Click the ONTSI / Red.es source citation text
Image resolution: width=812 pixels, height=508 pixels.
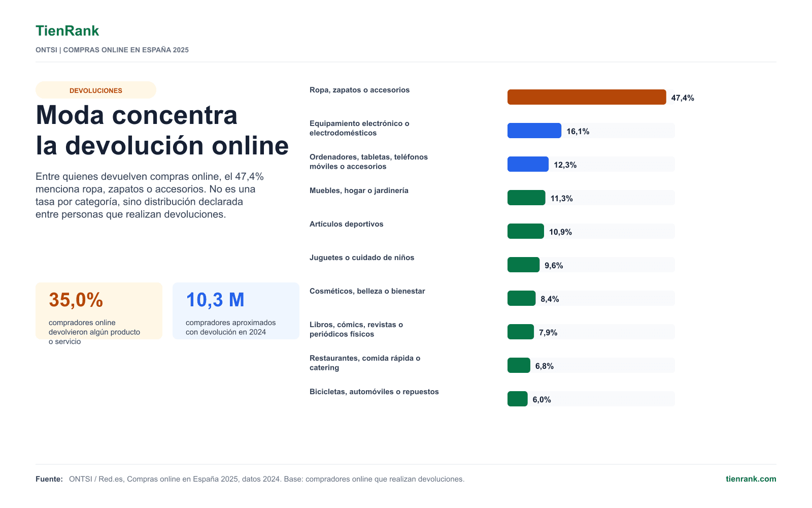point(266,479)
